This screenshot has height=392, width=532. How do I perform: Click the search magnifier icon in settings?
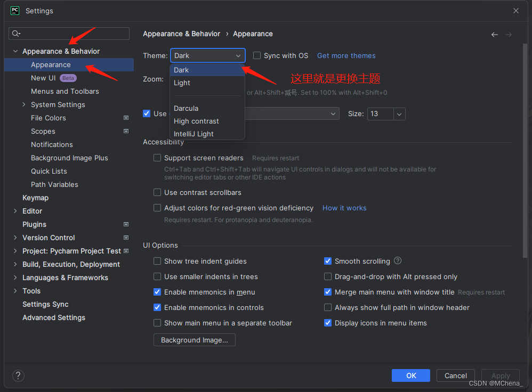pyautogui.click(x=16, y=33)
